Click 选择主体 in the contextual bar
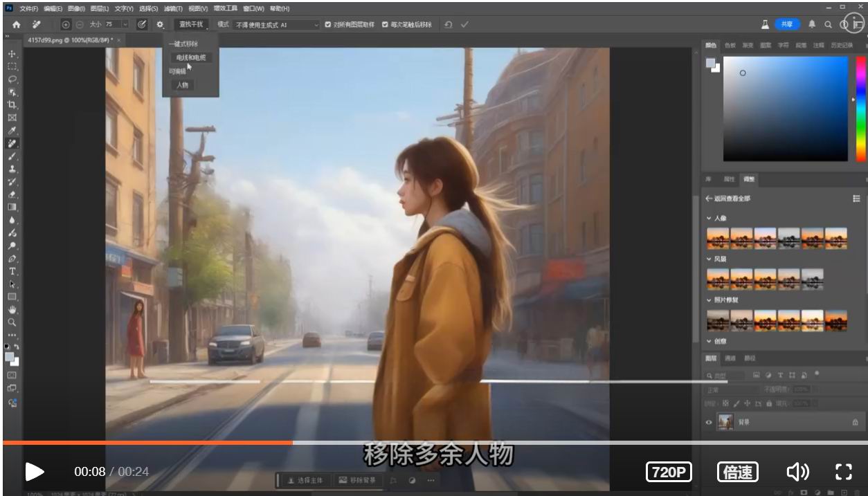 [305, 480]
